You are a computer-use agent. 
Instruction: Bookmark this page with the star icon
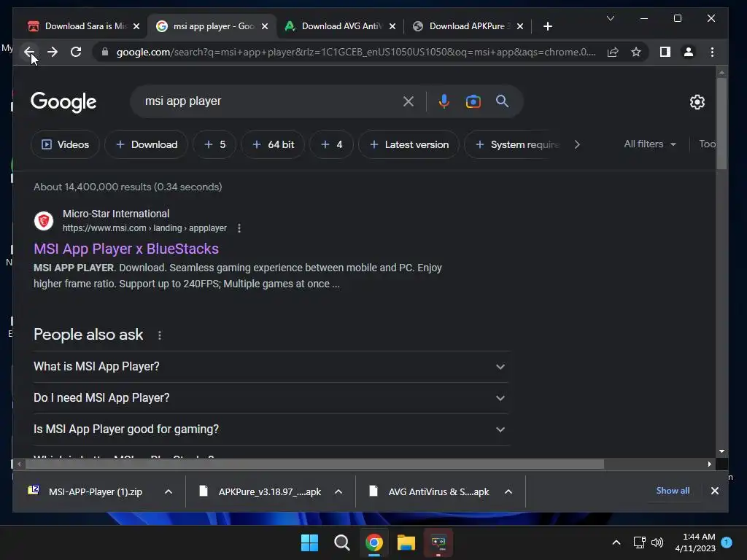(x=636, y=52)
